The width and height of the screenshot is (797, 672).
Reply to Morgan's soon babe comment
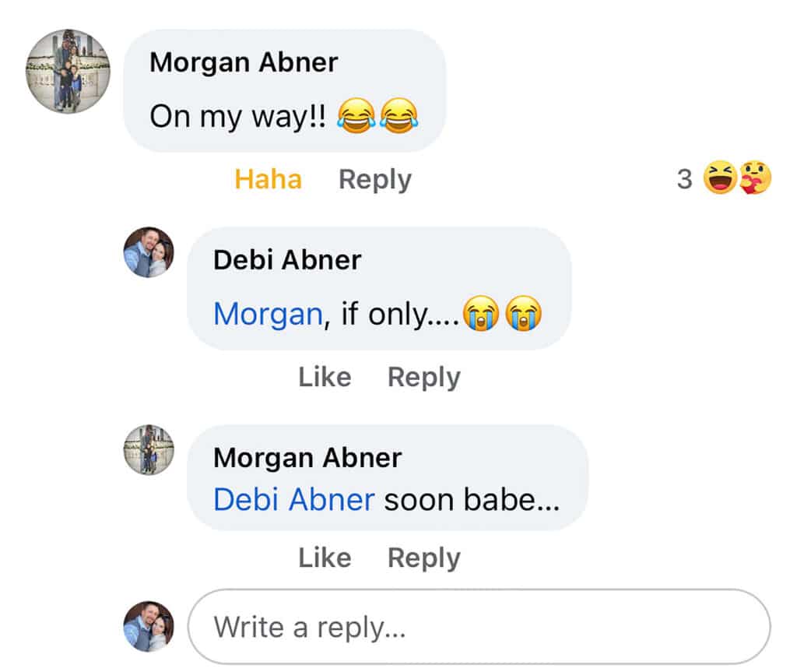(424, 558)
